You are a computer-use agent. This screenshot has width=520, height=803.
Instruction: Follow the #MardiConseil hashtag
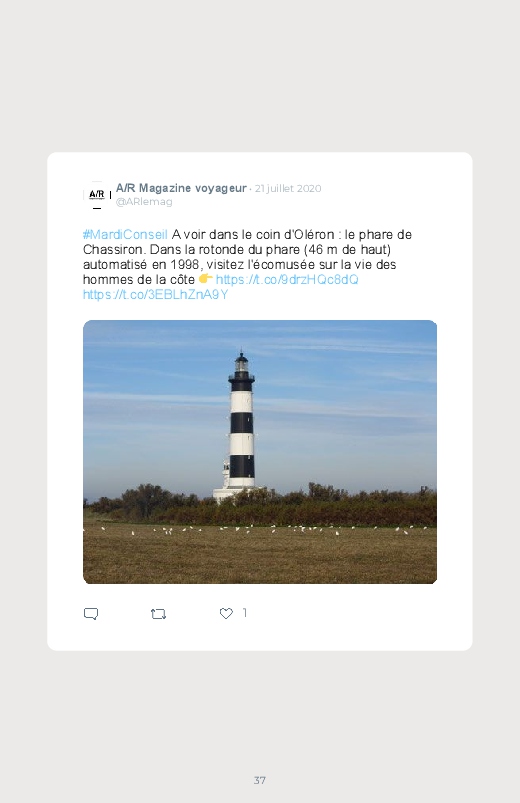tap(125, 235)
